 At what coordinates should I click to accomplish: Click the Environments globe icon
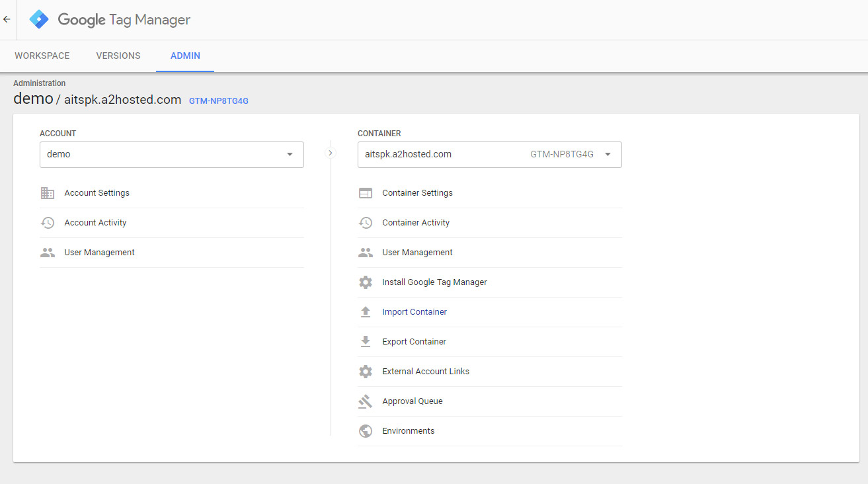point(366,431)
